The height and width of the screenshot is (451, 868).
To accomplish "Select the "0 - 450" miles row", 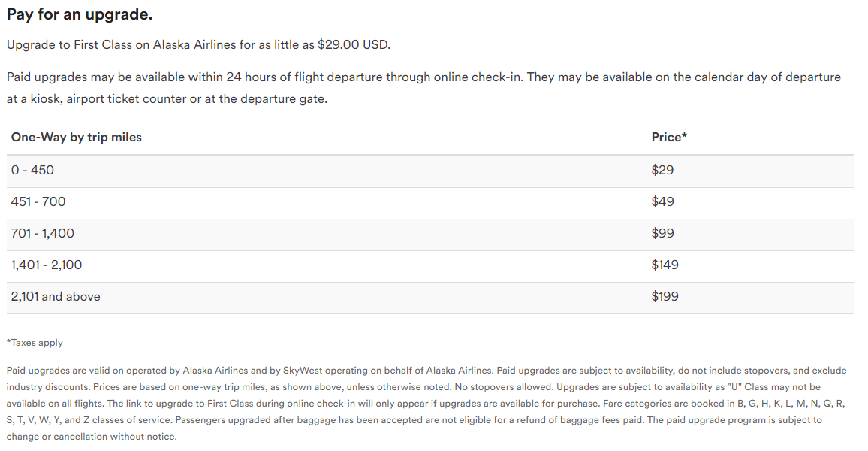I will coord(33,171).
